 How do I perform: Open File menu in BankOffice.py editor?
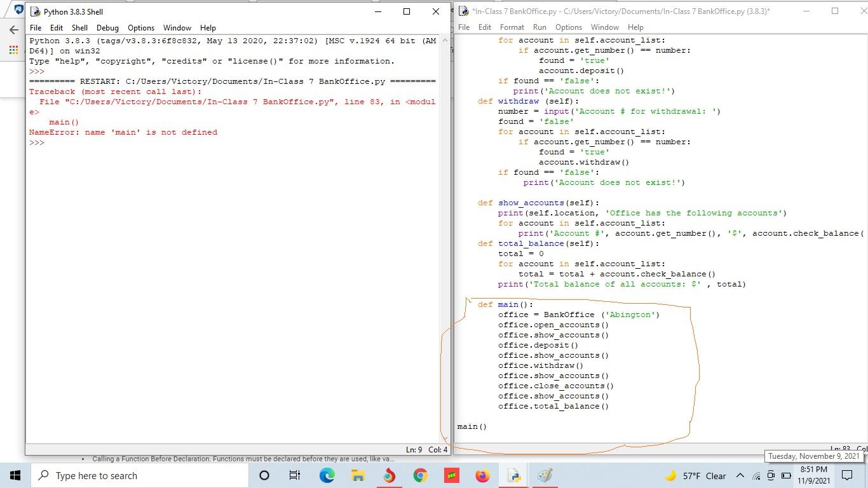464,27
